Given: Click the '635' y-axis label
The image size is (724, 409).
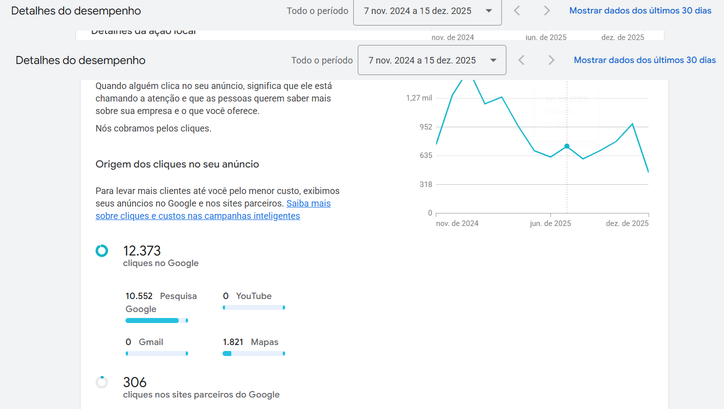Looking at the screenshot, I should click(426, 156).
